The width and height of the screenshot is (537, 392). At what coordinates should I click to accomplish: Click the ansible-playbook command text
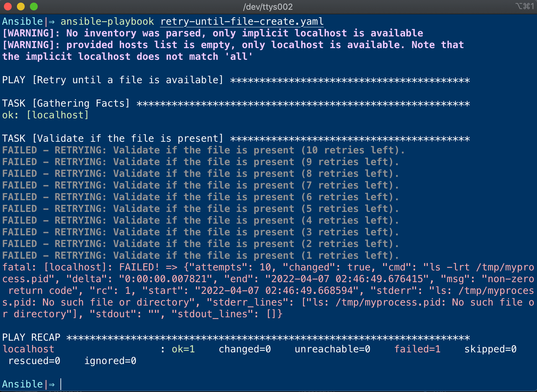[x=107, y=21]
